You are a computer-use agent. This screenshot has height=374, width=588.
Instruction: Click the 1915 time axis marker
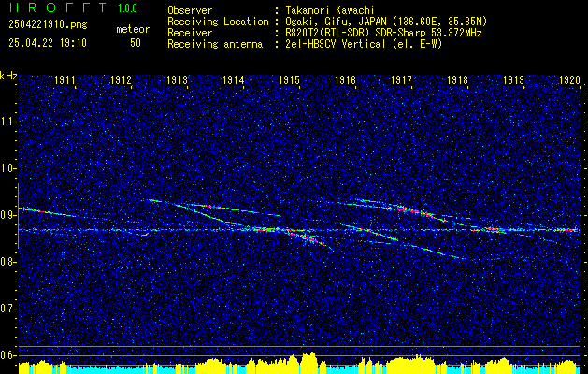pos(290,79)
